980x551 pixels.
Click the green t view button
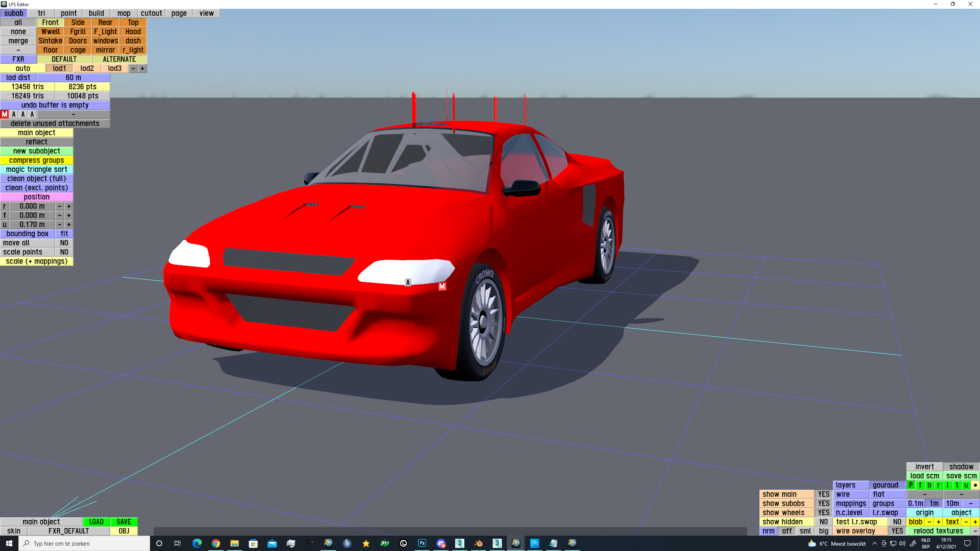coord(957,485)
